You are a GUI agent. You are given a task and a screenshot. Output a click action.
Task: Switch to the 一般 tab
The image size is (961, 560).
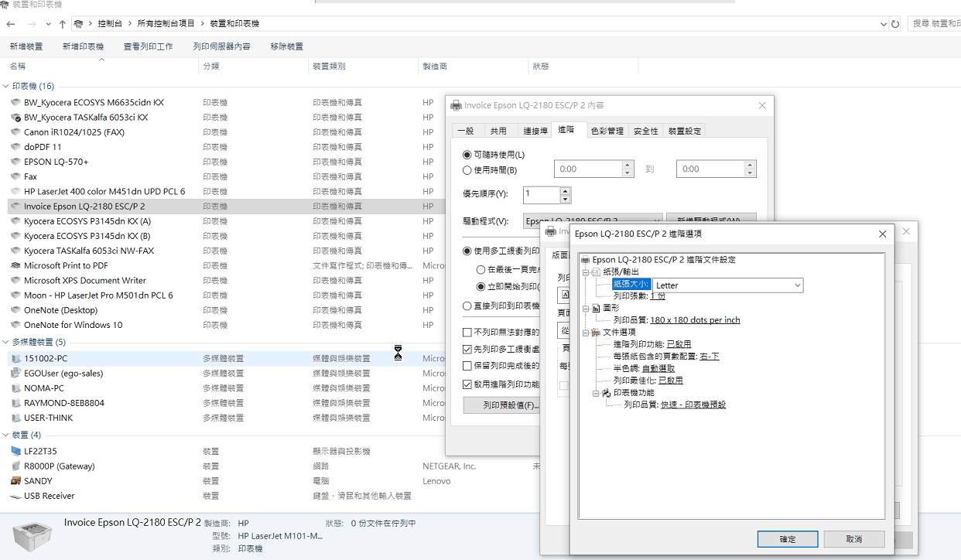point(466,131)
